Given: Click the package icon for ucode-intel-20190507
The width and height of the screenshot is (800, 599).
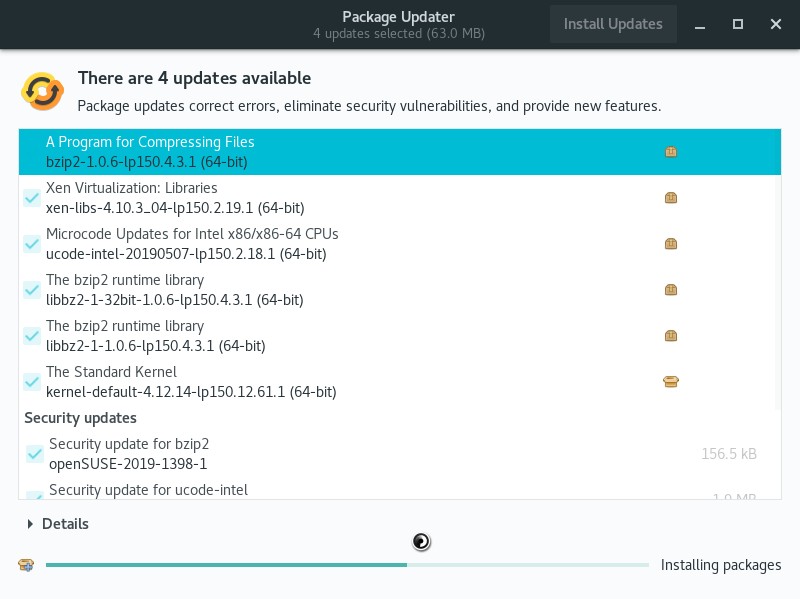Looking at the screenshot, I should [671, 243].
